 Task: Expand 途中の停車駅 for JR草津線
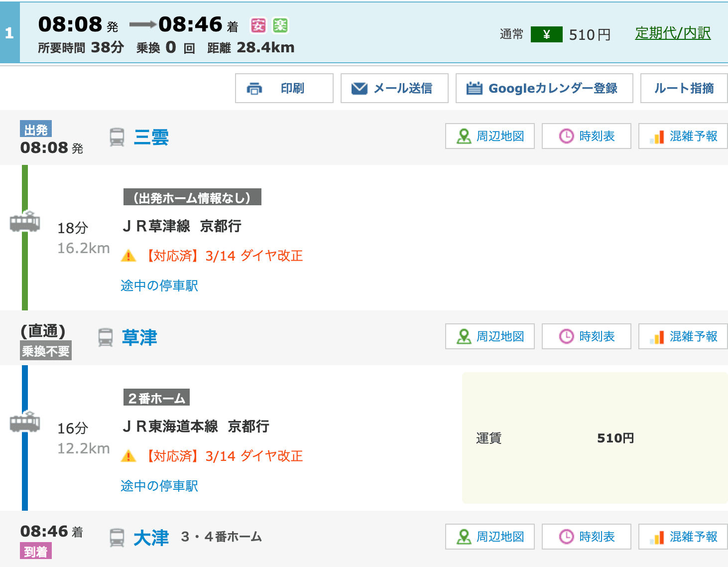159,285
